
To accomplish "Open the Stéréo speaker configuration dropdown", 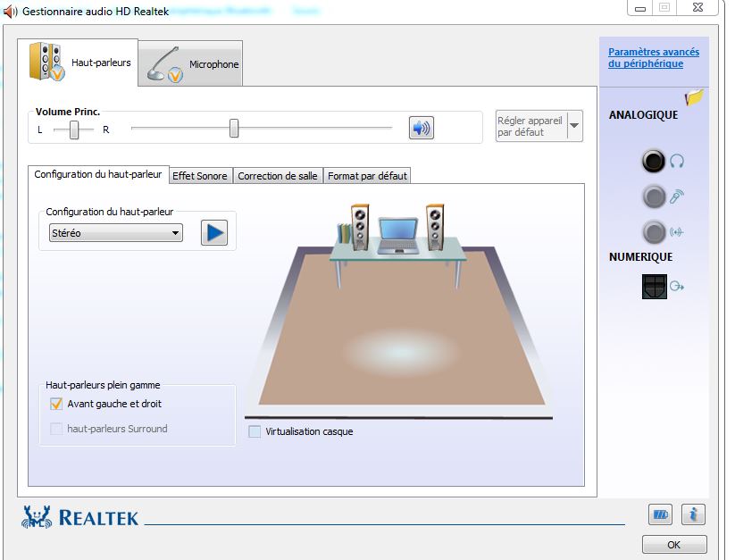I will [x=116, y=233].
